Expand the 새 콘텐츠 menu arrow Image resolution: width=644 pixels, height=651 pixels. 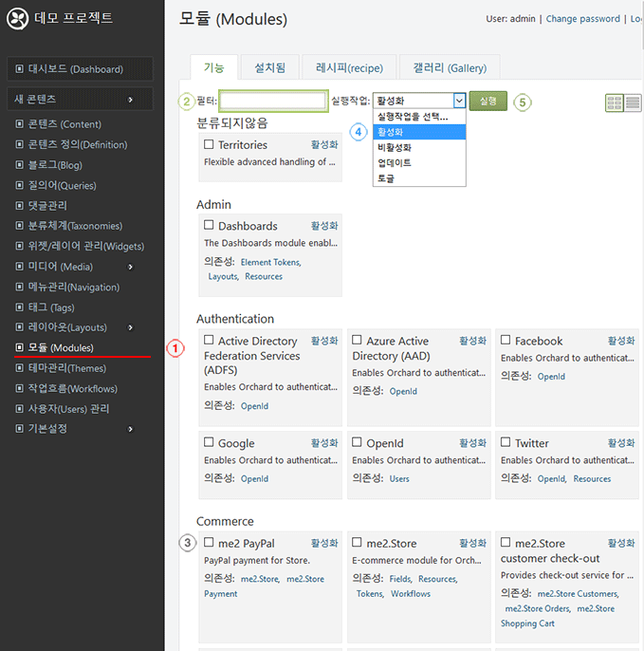click(x=130, y=100)
